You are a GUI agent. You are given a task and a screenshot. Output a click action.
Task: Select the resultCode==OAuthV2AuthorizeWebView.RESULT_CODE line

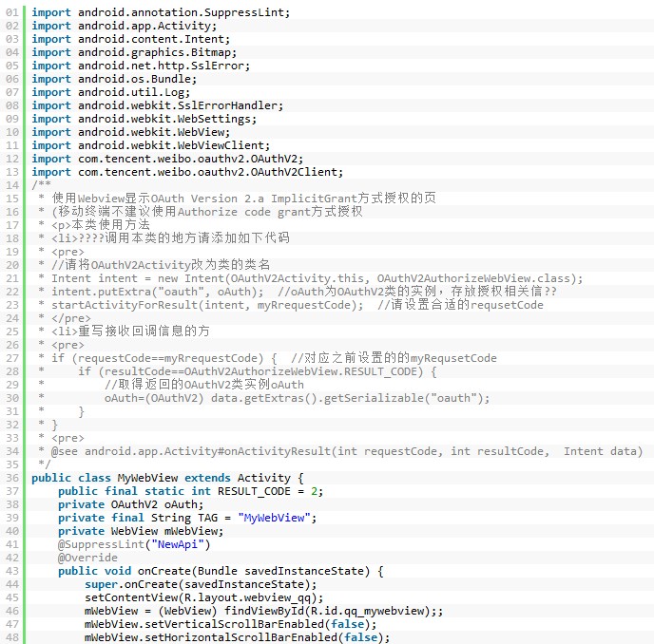point(238,371)
